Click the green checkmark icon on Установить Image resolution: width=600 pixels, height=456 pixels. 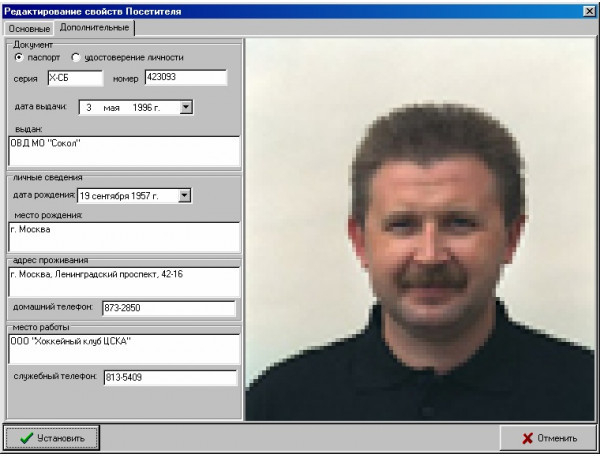point(26,438)
